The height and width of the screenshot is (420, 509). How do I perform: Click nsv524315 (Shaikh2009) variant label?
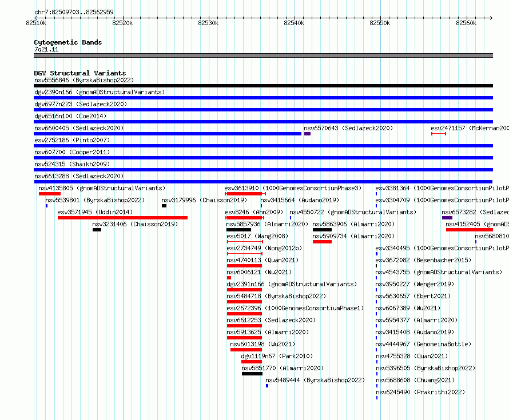point(72,164)
